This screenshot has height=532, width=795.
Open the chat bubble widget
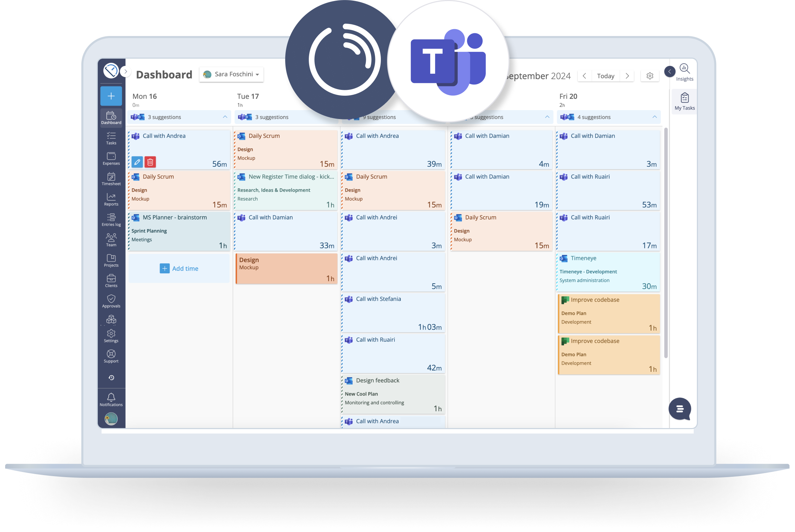[x=680, y=409]
